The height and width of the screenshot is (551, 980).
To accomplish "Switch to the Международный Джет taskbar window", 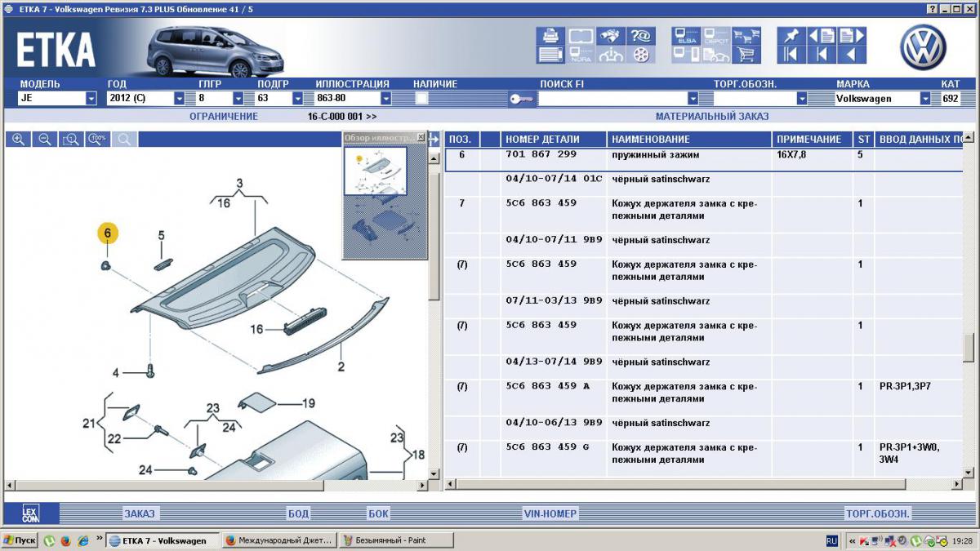I will click(279, 540).
